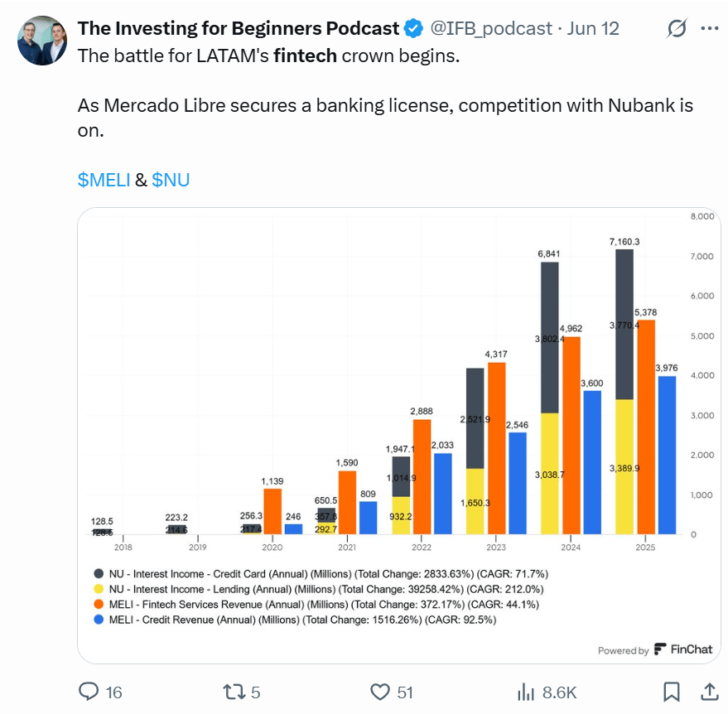Click the yellow NU Lending legend dot

click(x=99, y=589)
